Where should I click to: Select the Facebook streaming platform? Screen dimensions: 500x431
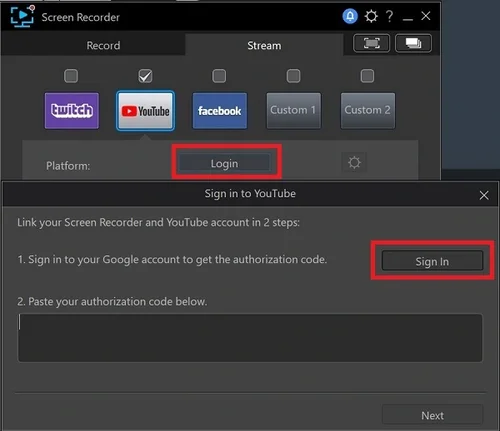click(220, 111)
